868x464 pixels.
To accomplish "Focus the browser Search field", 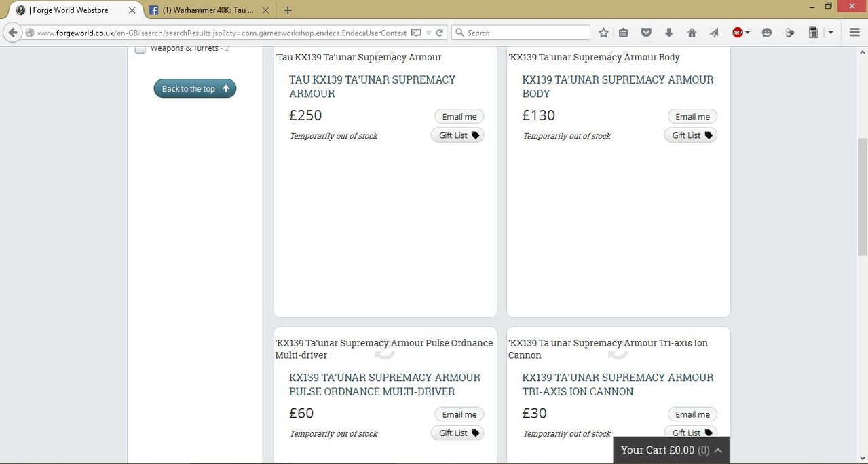I will 521,33.
